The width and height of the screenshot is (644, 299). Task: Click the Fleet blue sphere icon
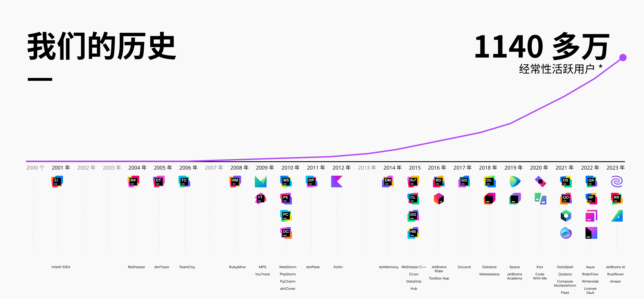[x=566, y=233]
